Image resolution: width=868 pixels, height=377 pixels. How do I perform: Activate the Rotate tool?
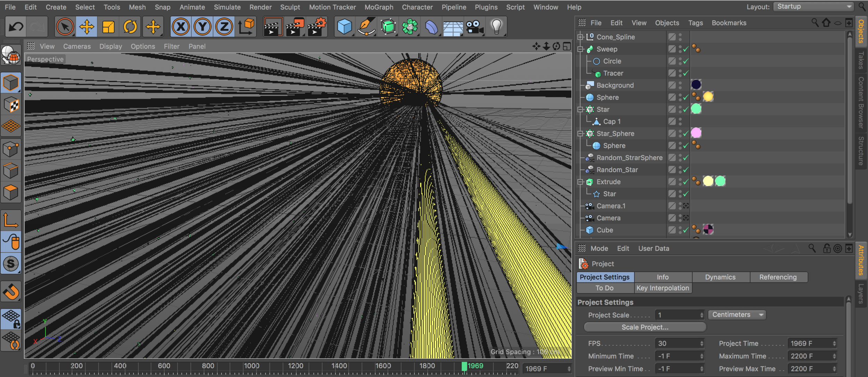coord(130,27)
